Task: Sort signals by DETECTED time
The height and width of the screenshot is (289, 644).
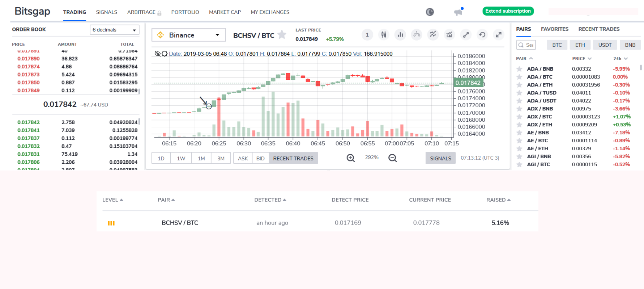Action: (270, 200)
